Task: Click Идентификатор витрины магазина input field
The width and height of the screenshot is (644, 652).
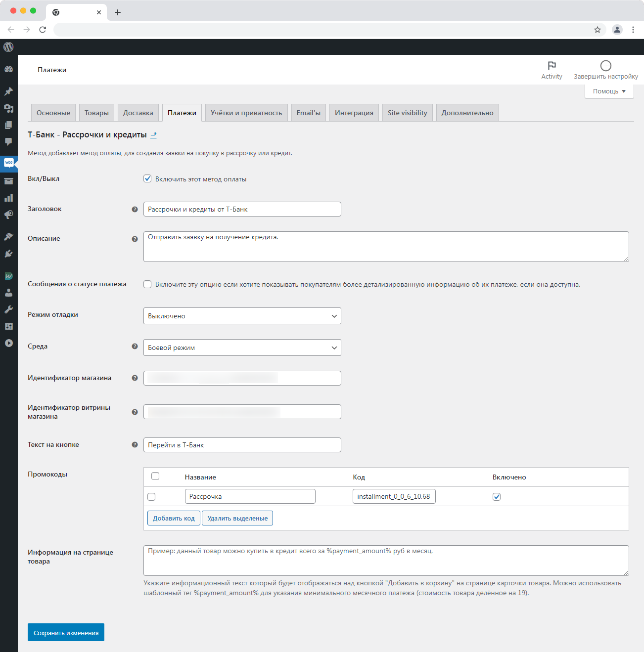Action: 242,412
